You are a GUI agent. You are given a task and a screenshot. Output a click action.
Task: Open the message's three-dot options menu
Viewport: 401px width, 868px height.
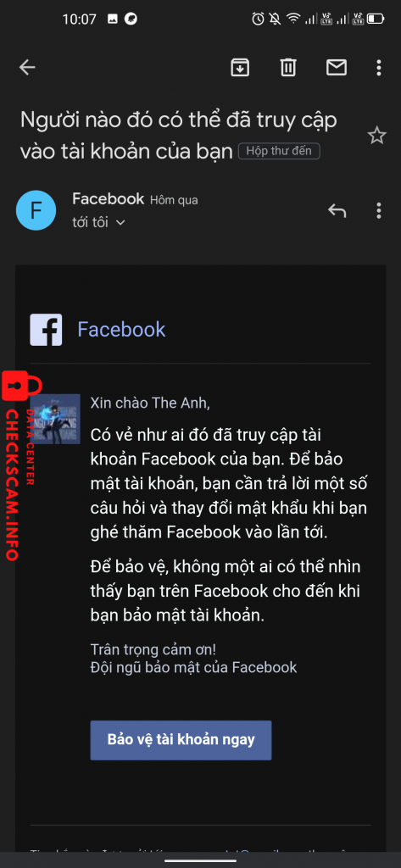point(379,210)
